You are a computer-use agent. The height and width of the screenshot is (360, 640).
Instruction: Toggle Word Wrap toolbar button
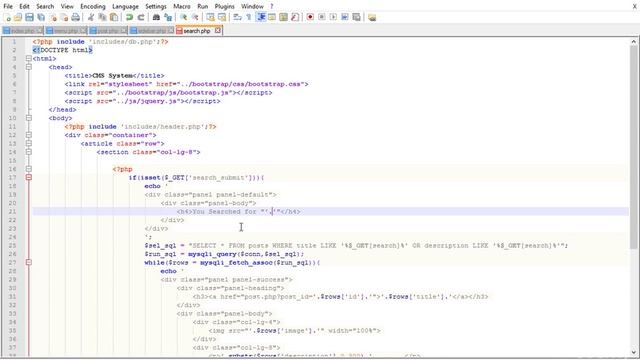[238, 17]
